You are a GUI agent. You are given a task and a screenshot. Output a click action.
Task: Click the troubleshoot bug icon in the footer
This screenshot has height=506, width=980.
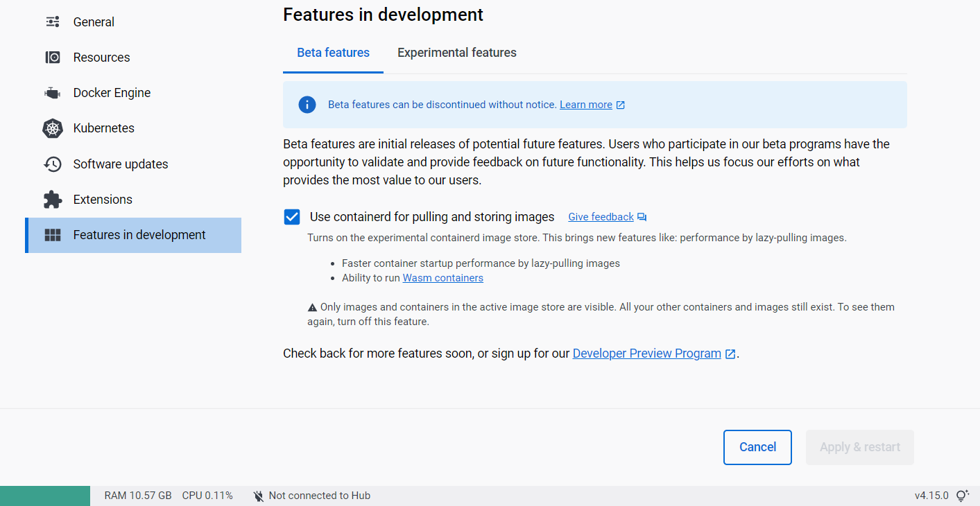pyautogui.click(x=963, y=495)
